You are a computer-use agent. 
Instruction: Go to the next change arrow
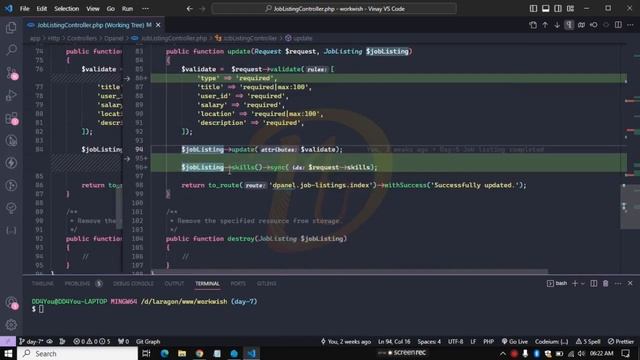click(x=557, y=25)
